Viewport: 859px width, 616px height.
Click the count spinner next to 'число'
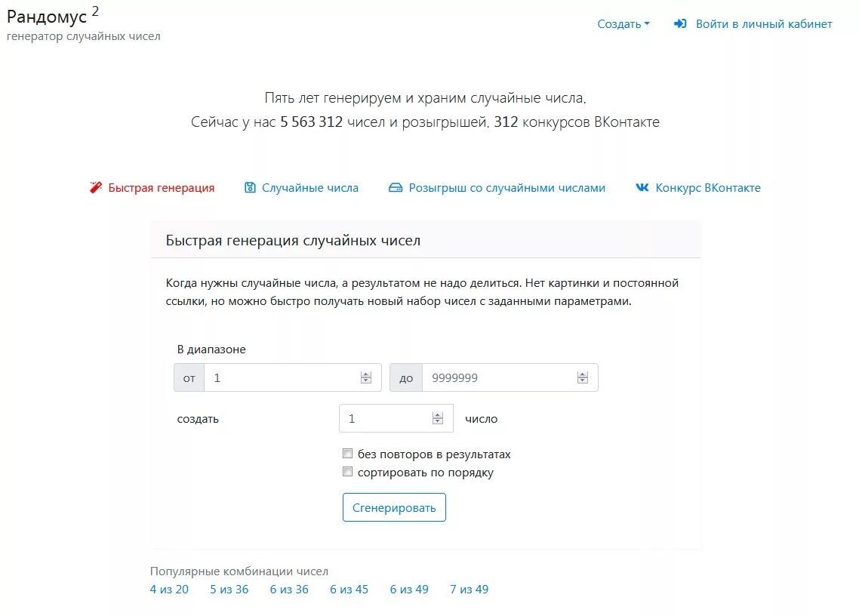click(x=437, y=419)
